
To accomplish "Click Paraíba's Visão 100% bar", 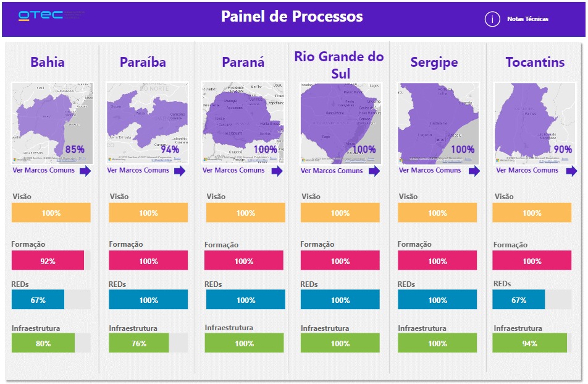I will pyautogui.click(x=148, y=213).
